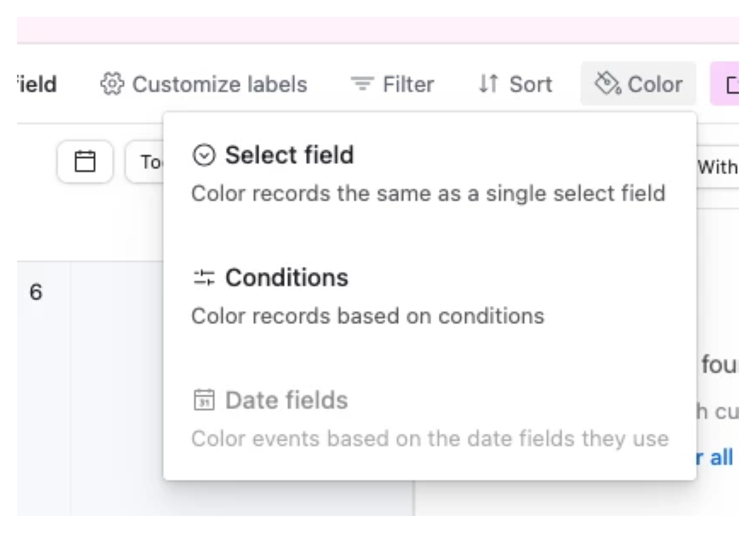This screenshot has width=756, height=533.
Task: Click the calendar view icon button
Action: (85, 162)
